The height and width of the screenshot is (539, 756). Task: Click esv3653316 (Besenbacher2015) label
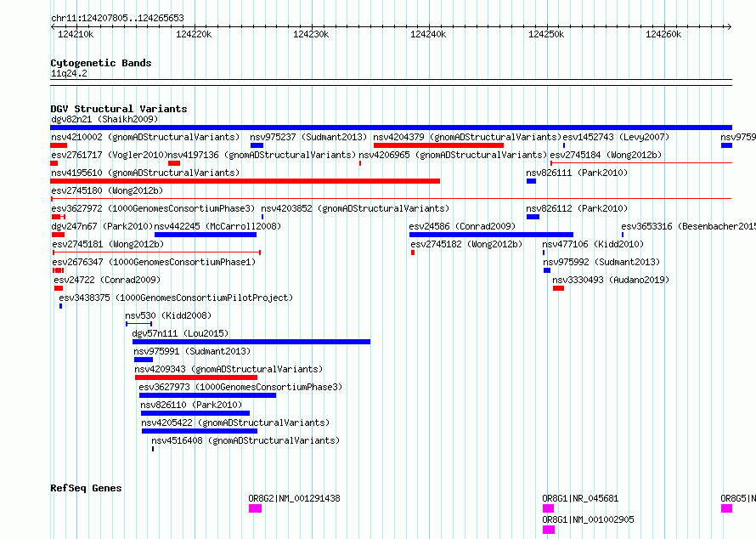[689, 226]
